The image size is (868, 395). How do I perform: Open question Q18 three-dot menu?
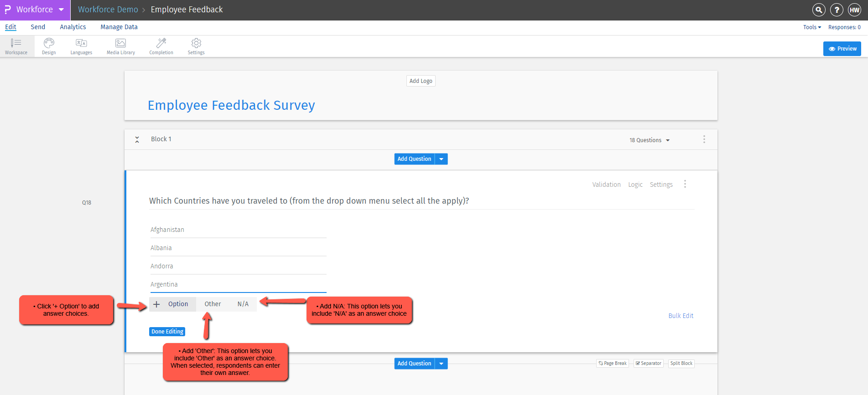click(685, 184)
